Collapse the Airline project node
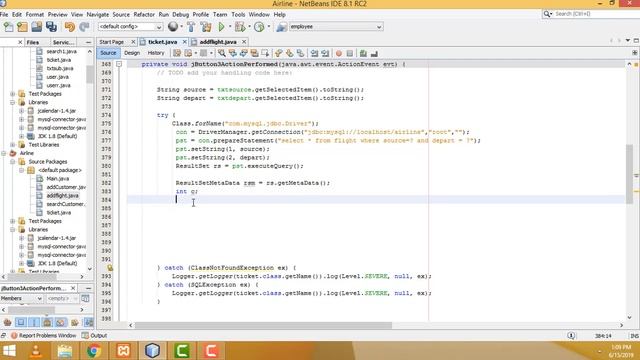This screenshot has height=360, width=640. pyautogui.click(x=4, y=153)
